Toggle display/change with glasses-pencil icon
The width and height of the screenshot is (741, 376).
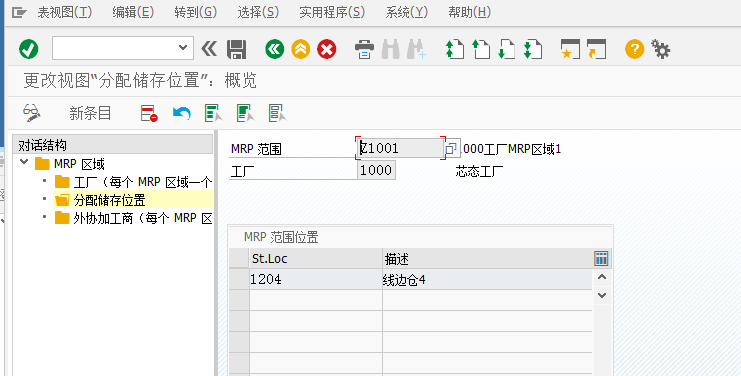point(32,113)
